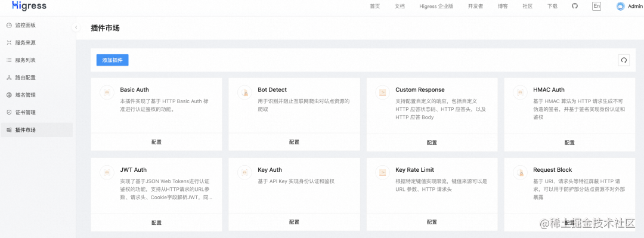Open 文档 in the top navigation
This screenshot has height=238, width=644.
(x=400, y=6)
